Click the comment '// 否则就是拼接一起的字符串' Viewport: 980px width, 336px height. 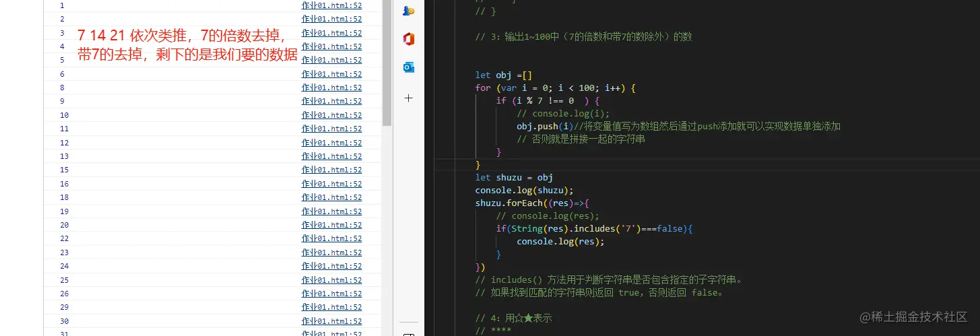pyautogui.click(x=581, y=139)
